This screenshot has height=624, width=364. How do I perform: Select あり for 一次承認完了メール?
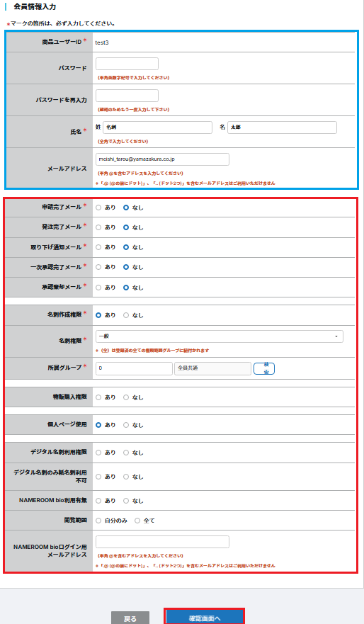tap(98, 267)
